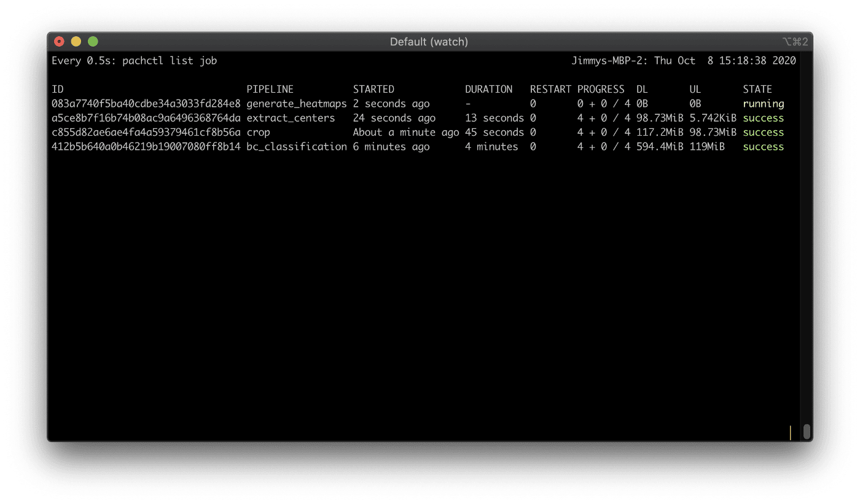Click the 'success' state of bc_classification
This screenshot has height=504, width=860.
764,147
